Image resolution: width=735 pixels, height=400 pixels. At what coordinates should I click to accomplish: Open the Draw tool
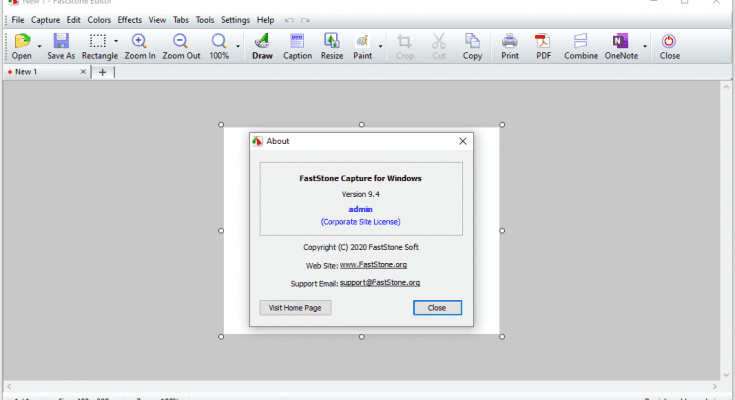click(x=262, y=46)
